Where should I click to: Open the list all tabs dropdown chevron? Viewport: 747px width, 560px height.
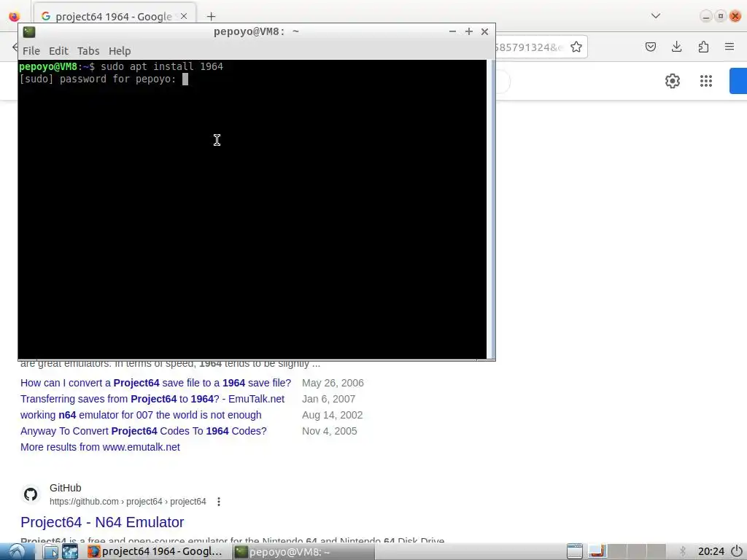pos(656,16)
